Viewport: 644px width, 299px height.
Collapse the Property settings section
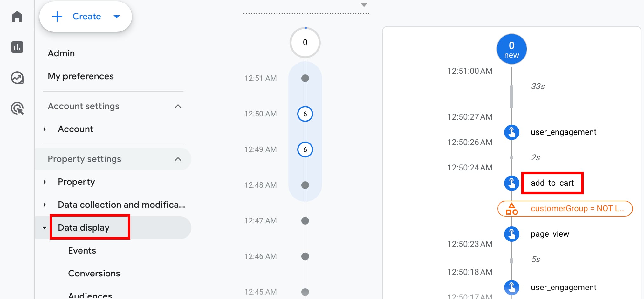pyautogui.click(x=178, y=159)
